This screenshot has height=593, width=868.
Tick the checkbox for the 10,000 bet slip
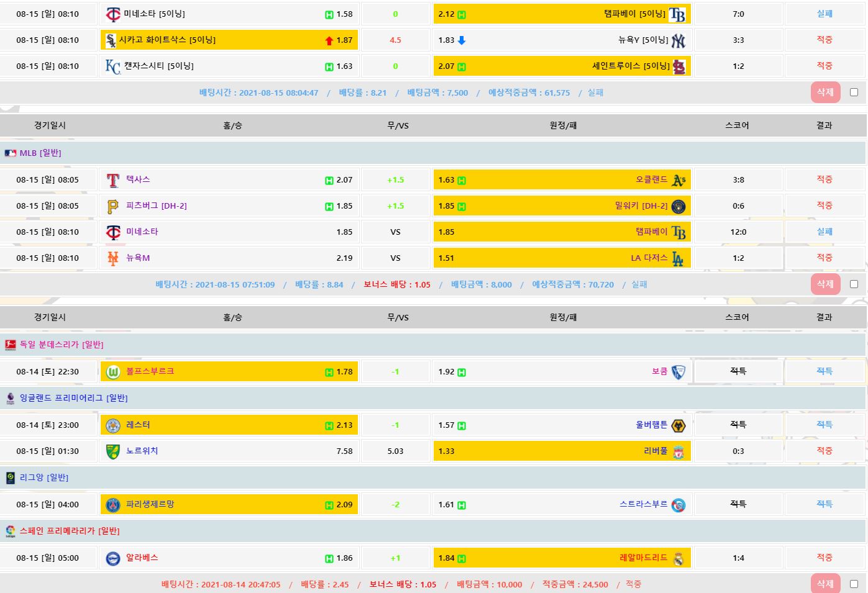point(854,584)
